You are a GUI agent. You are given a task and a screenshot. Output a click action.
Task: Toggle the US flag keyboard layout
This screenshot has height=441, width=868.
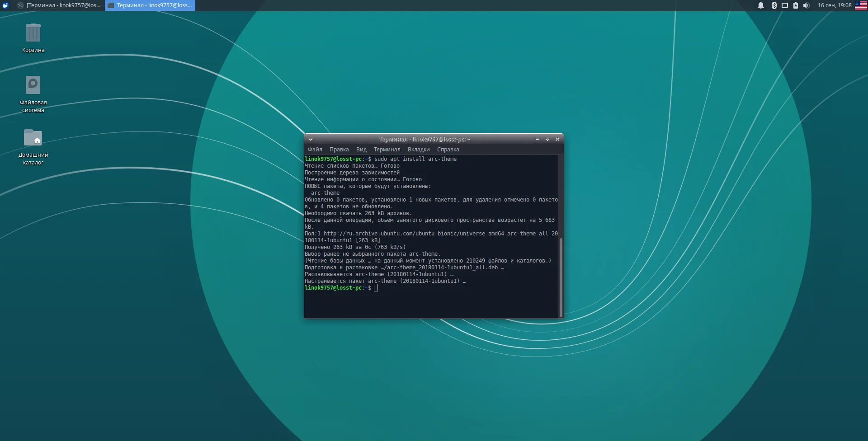click(861, 5)
